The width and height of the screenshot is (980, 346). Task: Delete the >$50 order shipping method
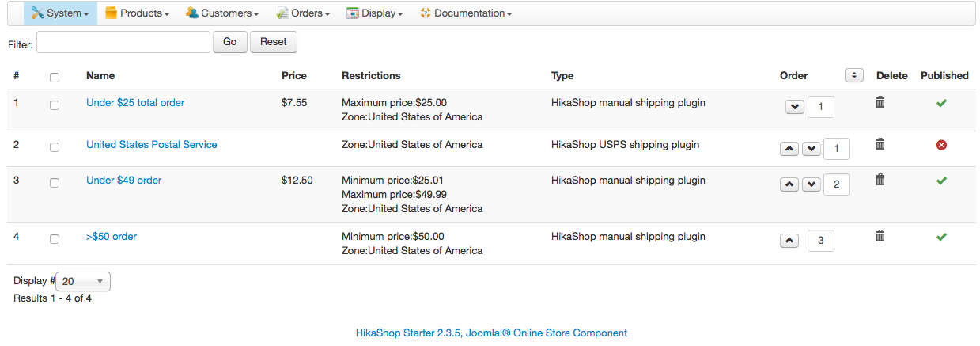click(x=880, y=236)
